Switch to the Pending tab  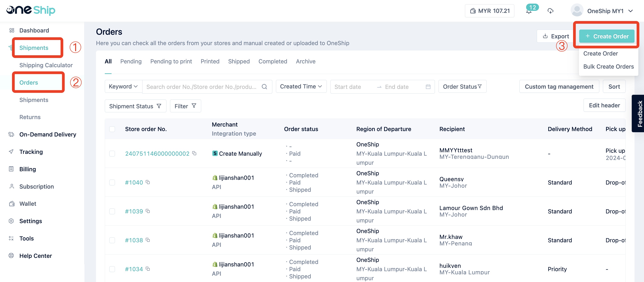pyautogui.click(x=131, y=61)
